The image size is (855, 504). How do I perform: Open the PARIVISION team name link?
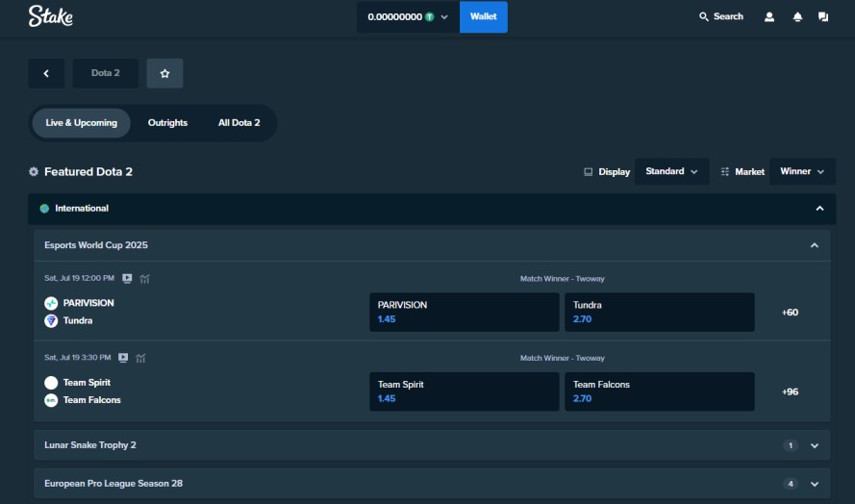pyautogui.click(x=88, y=303)
